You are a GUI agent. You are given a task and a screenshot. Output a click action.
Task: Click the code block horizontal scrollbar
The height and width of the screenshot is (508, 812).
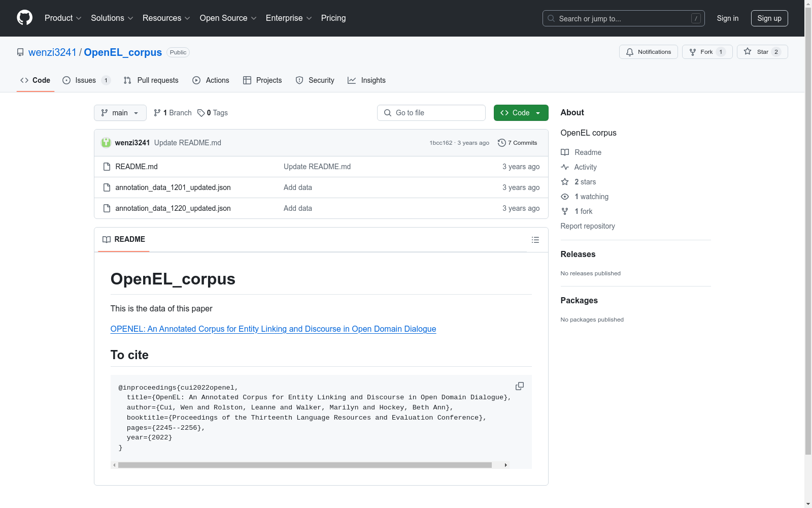coord(305,465)
